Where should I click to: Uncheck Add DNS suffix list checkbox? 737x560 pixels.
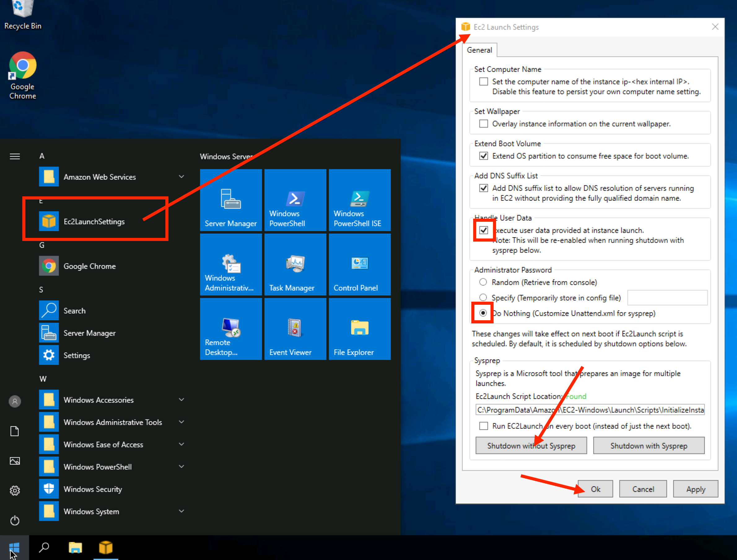(483, 188)
